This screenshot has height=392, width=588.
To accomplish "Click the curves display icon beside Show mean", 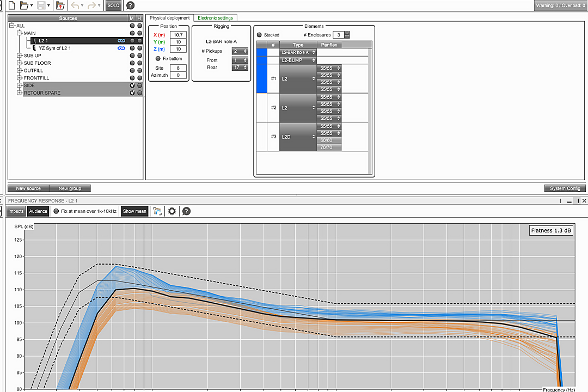I will point(158,211).
